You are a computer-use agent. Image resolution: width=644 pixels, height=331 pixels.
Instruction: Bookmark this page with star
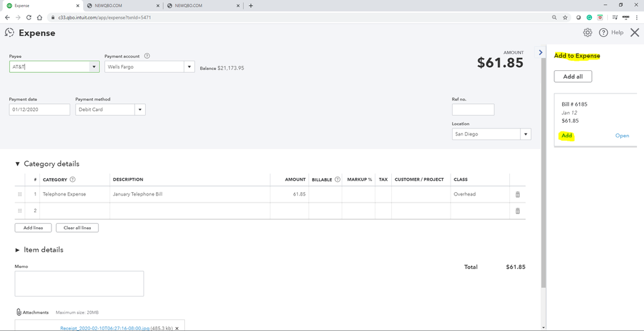pos(565,17)
